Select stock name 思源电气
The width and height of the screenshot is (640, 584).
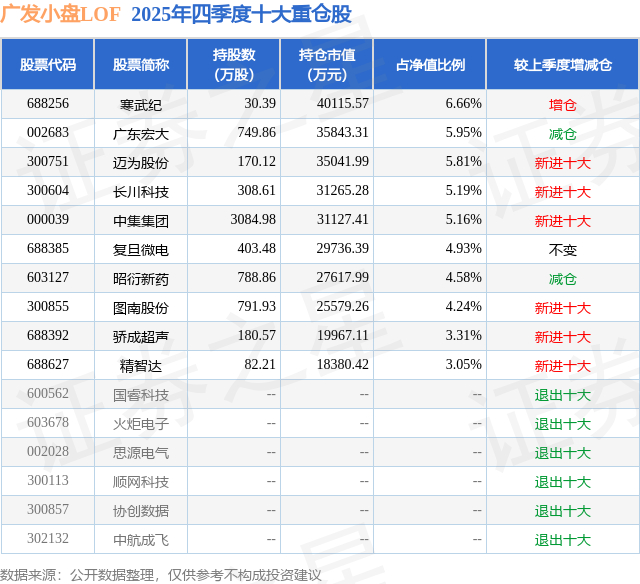pos(141,453)
